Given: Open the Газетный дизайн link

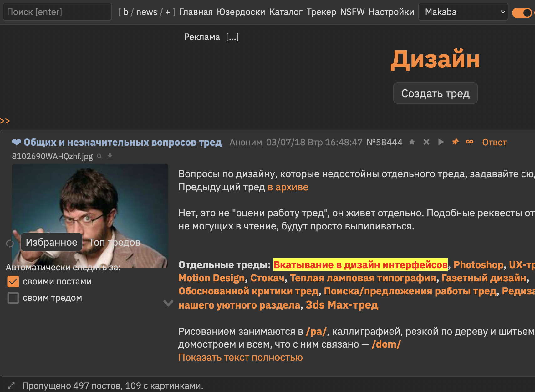Looking at the screenshot, I should pyautogui.click(x=484, y=278).
